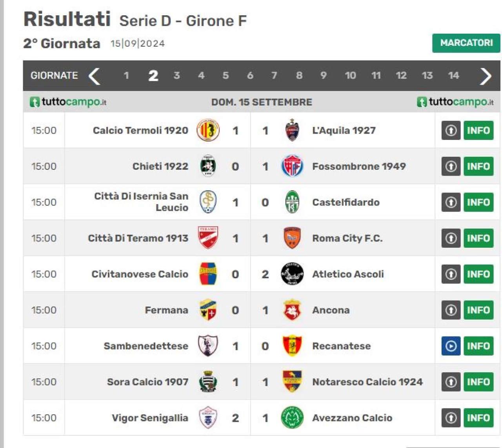Click the Avezzano Calcio green wolf crest
Image resolution: width=502 pixels, height=448 pixels.
(x=292, y=417)
